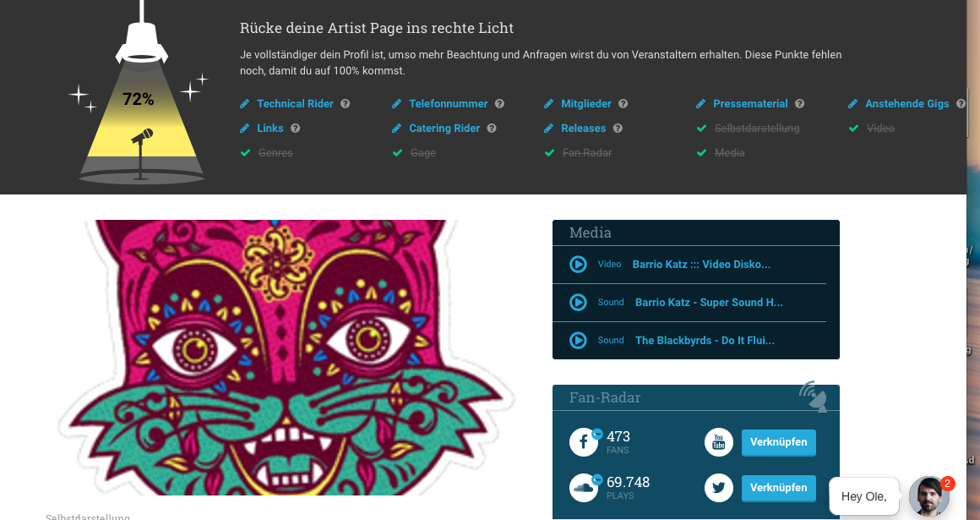Screen dimensions: 980x520
Task: Edit the Releases section link
Action: (x=584, y=129)
